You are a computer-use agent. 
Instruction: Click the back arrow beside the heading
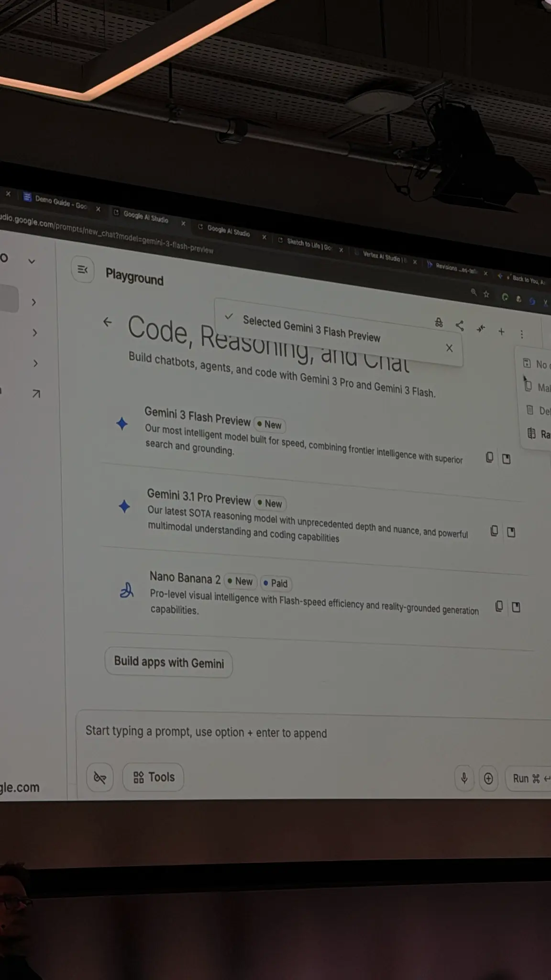[108, 322]
